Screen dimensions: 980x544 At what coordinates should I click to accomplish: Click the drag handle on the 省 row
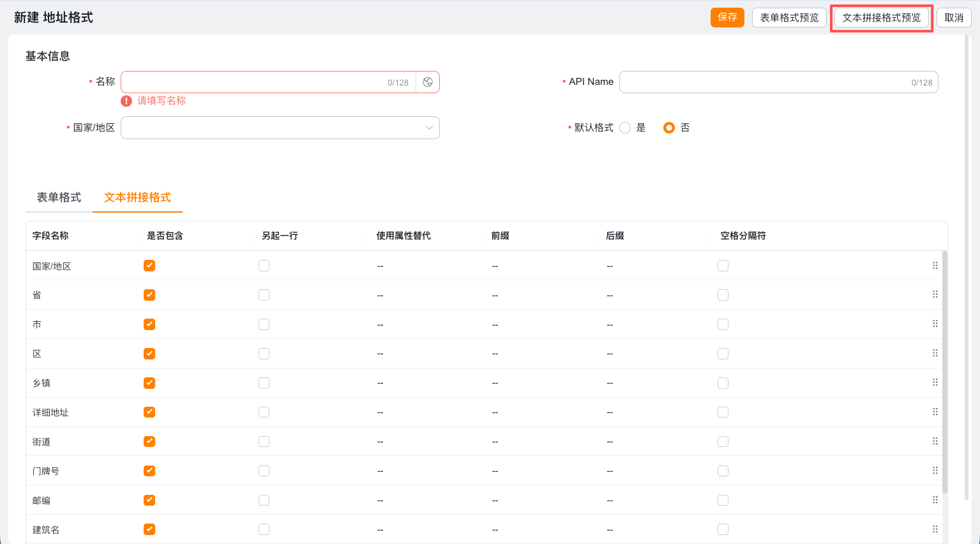935,295
